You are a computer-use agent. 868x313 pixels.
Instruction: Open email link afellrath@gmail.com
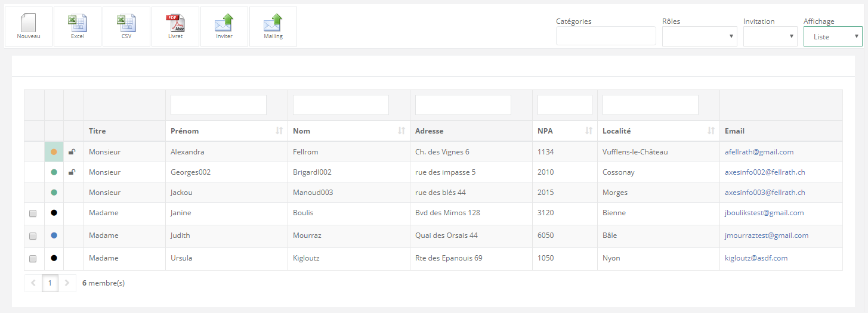pyautogui.click(x=759, y=152)
